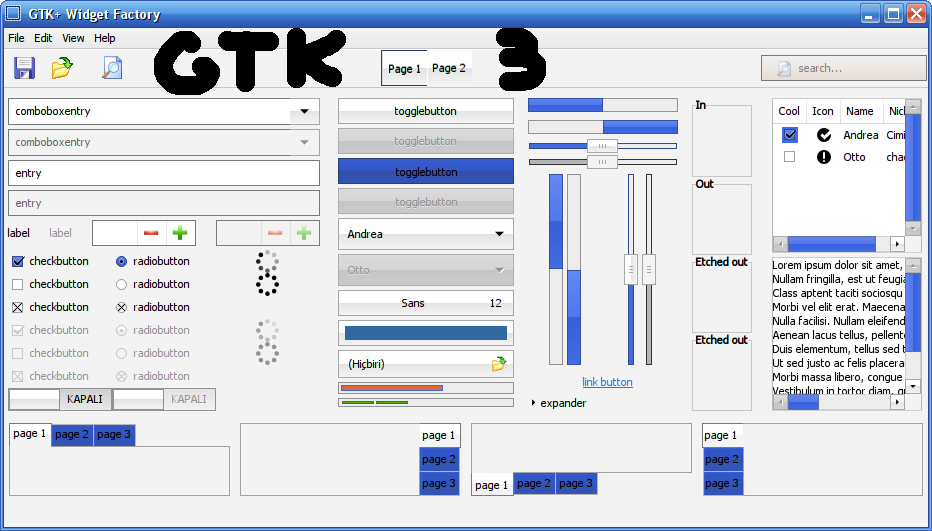Uncheck the Cool checkbox for Andrea
Viewport: 932px width, 531px height.
[x=789, y=135]
